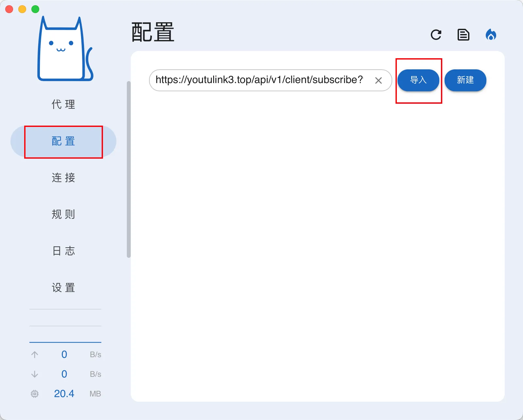Click the refresh configurations icon
This screenshot has width=523, height=420.
436,35
